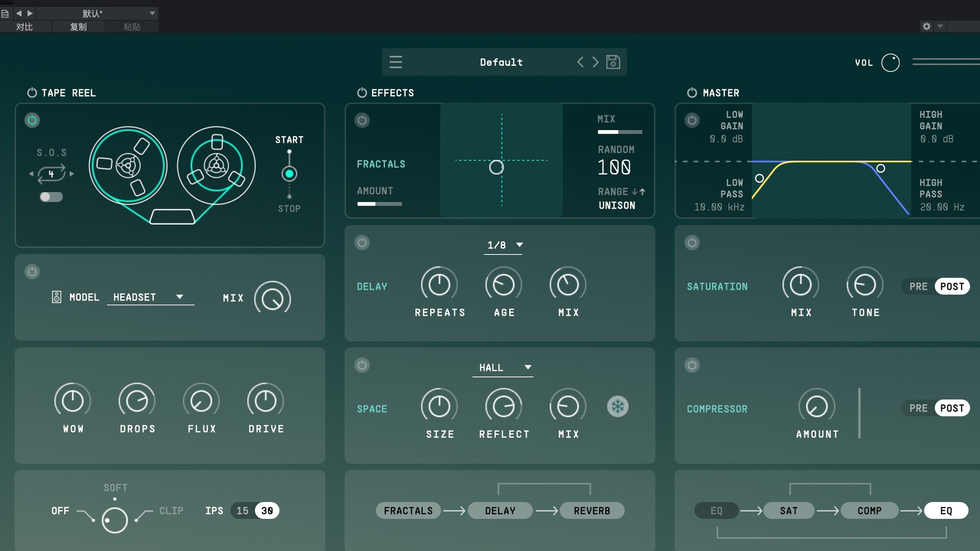The image size is (980, 551).
Task: Select PRE for Saturation routing
Action: (918, 287)
